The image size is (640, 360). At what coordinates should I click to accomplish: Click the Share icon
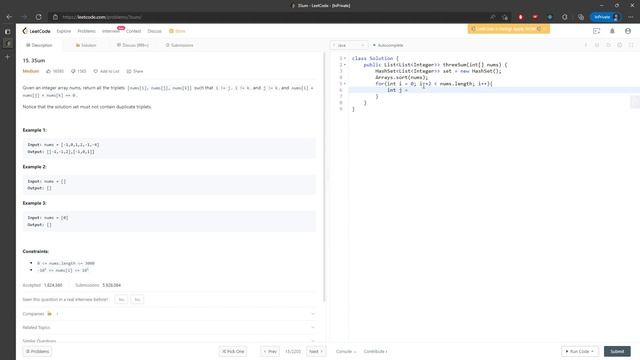point(129,71)
